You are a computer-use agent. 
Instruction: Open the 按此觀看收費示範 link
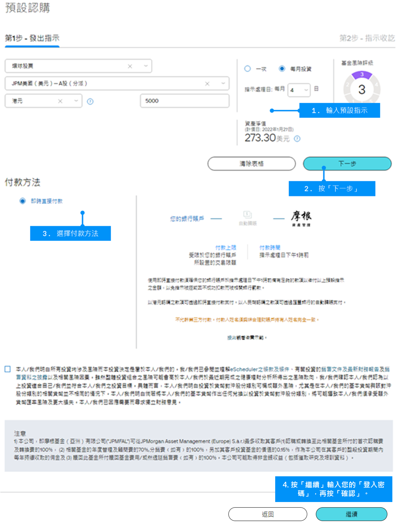coord(245,338)
